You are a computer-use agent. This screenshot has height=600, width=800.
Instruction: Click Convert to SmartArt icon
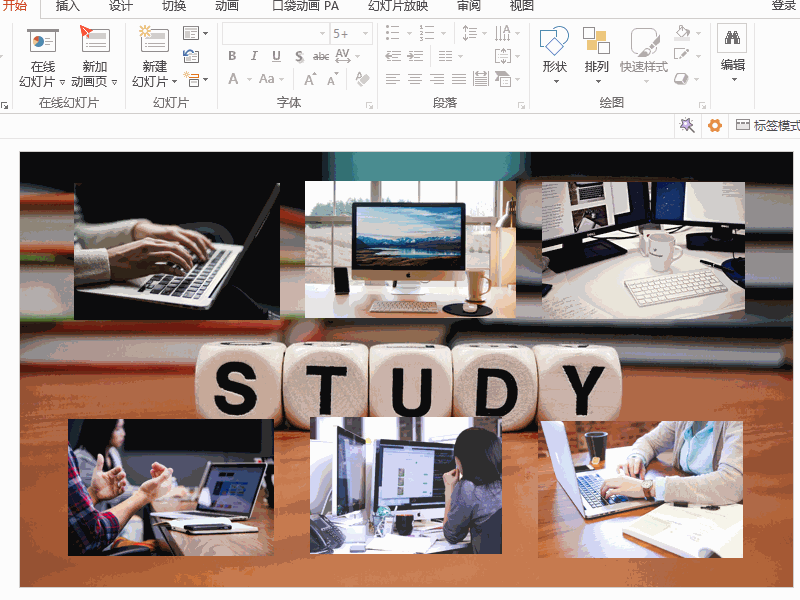tap(503, 79)
